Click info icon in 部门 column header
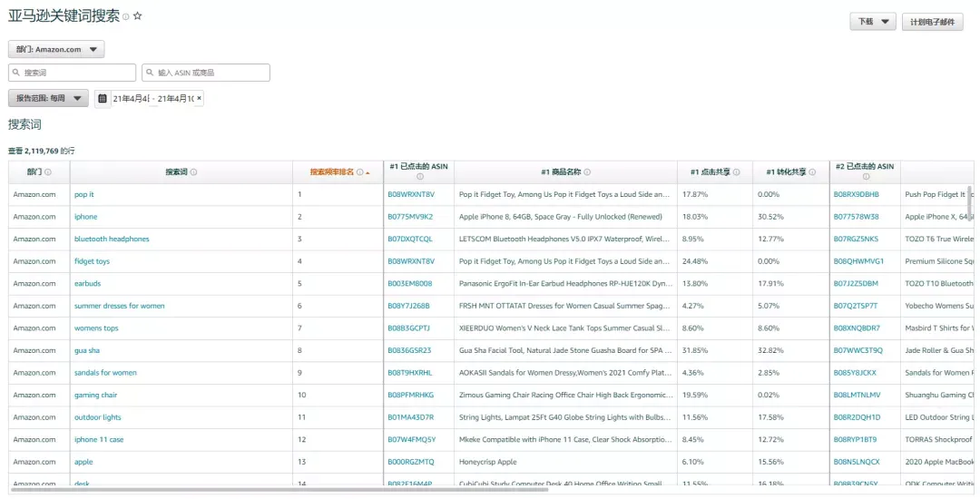This screenshot has width=980, height=499. point(48,172)
